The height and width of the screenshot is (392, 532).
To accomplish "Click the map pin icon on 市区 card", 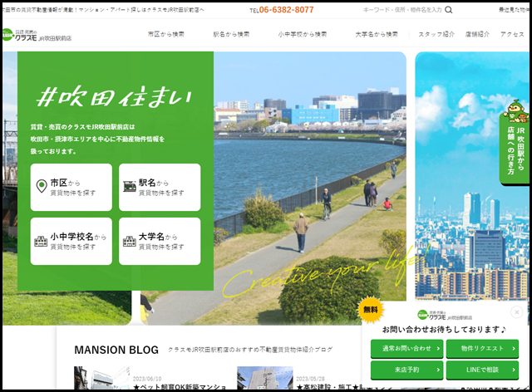I will tap(42, 186).
